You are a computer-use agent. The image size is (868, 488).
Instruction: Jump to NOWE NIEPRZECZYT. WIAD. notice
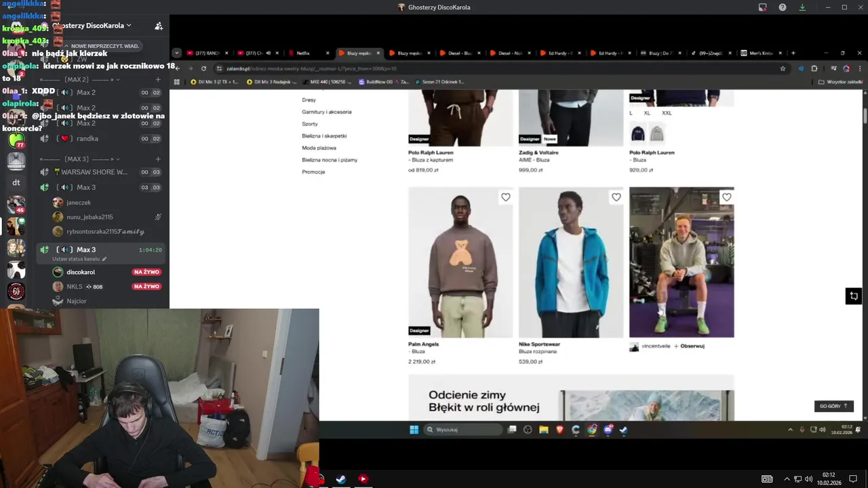pos(102,46)
